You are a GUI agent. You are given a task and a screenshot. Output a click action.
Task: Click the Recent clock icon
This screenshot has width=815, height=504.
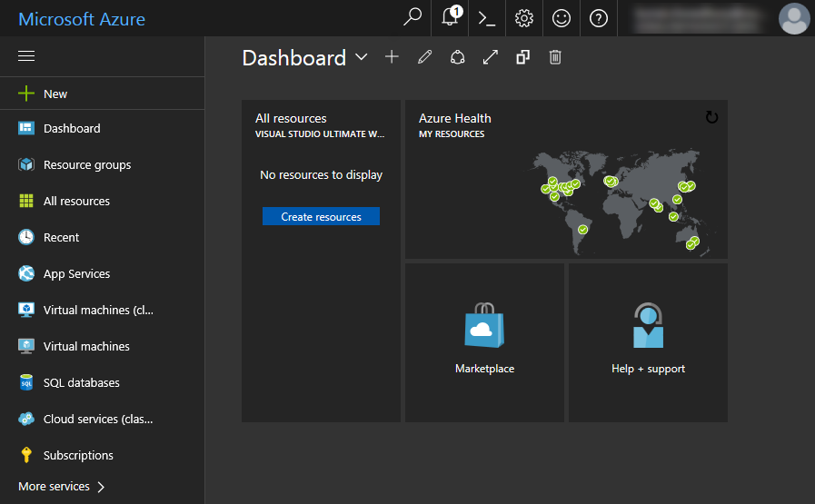(x=26, y=237)
